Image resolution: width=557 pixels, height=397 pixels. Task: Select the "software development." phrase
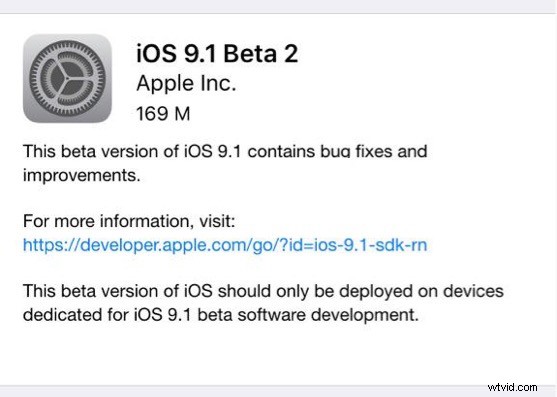[328, 315]
